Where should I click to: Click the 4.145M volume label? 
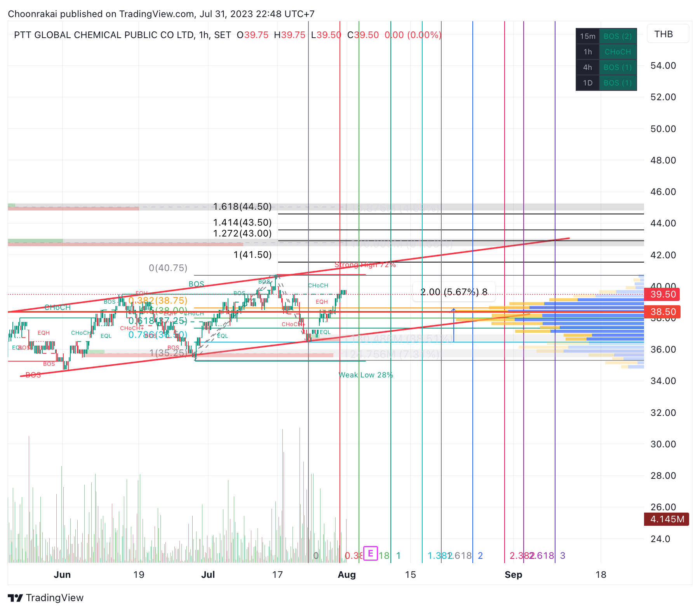[667, 519]
